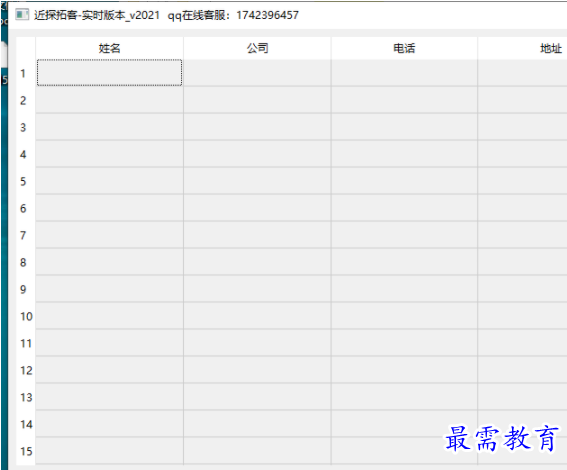
Task: Click the 电话 cell in row 7
Action: coord(404,235)
